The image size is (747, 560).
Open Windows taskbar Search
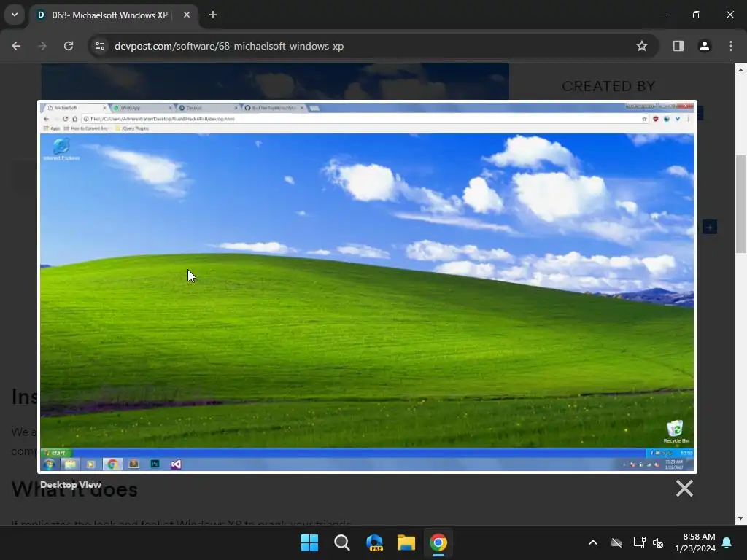pyautogui.click(x=342, y=542)
